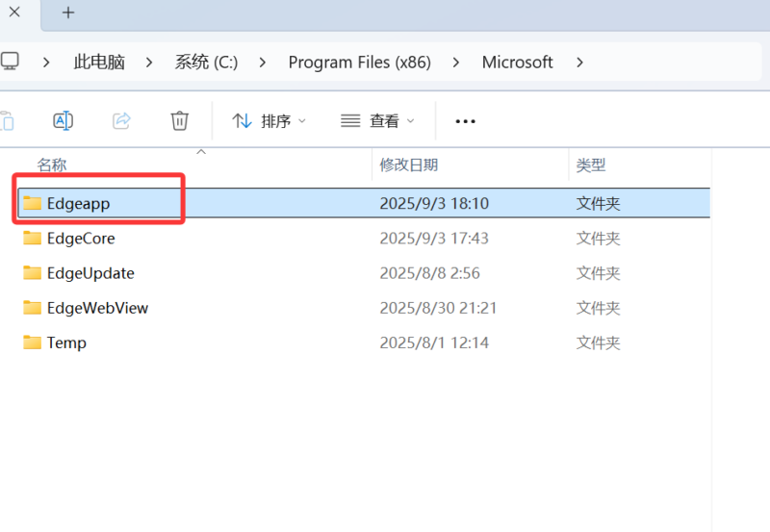Sort by the 修改日期 column header
Viewport: 770px width, 532px height.
click(408, 165)
